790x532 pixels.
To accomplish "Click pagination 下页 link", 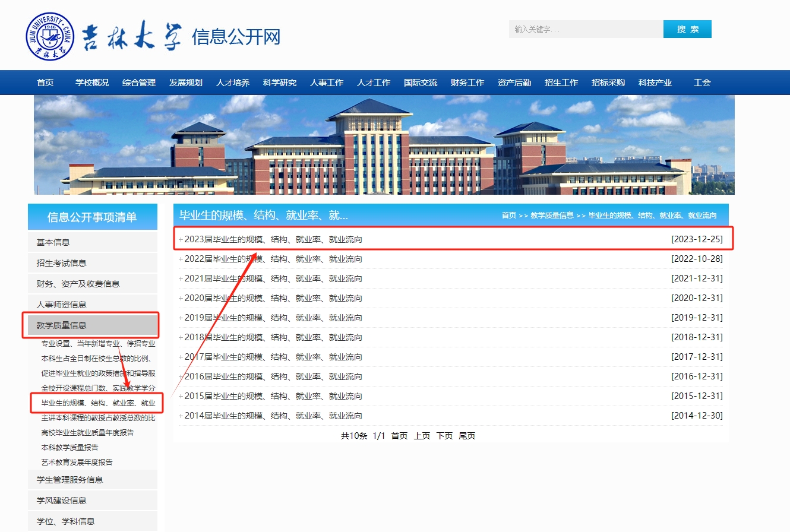I will pyautogui.click(x=444, y=436).
